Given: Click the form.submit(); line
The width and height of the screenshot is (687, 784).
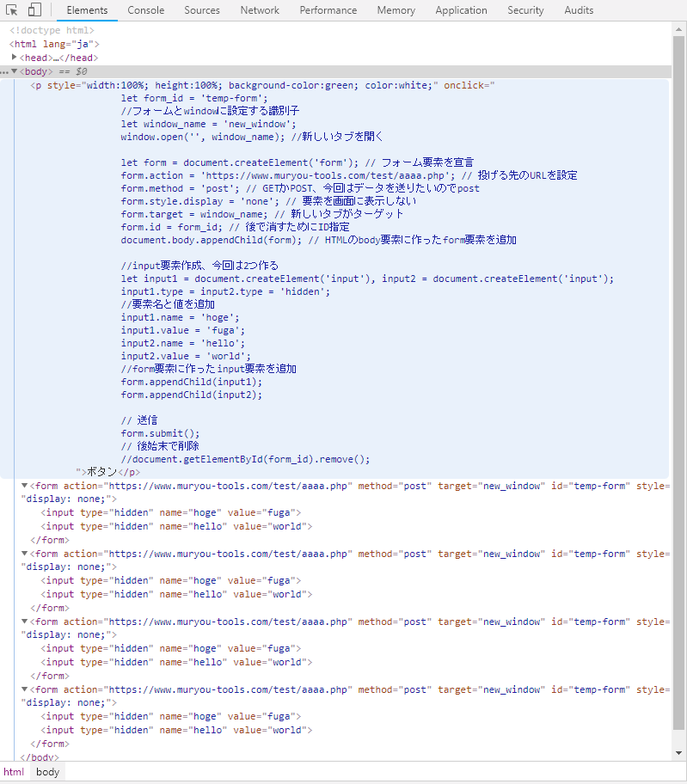Looking at the screenshot, I should 160,433.
